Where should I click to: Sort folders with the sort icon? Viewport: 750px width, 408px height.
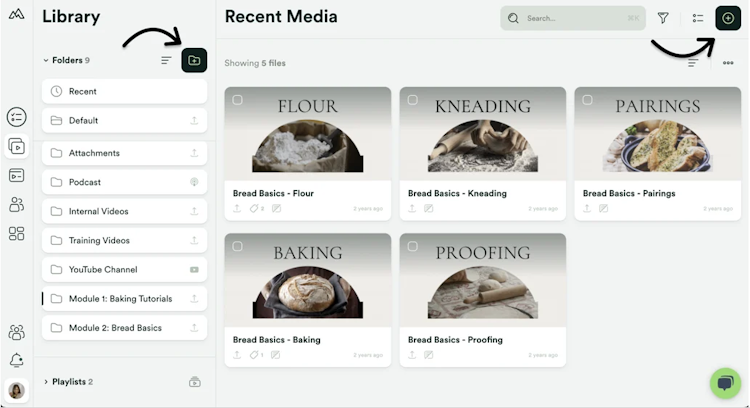pyautogui.click(x=166, y=60)
